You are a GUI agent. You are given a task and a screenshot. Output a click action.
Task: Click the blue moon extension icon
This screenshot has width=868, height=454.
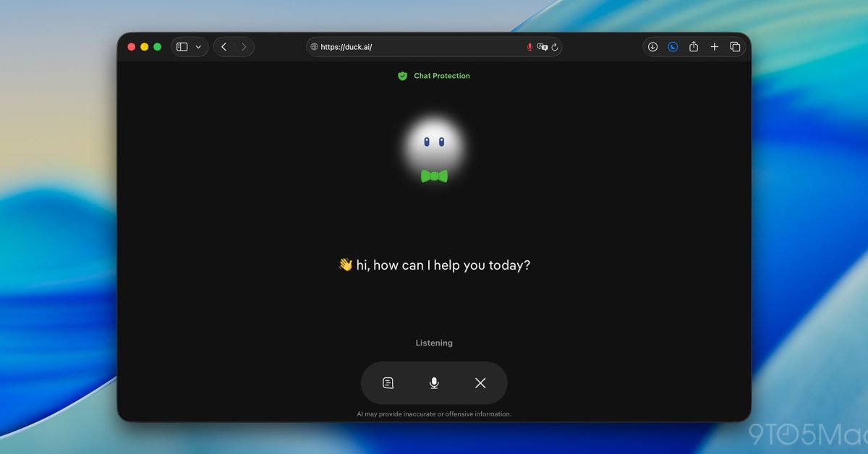coord(673,46)
